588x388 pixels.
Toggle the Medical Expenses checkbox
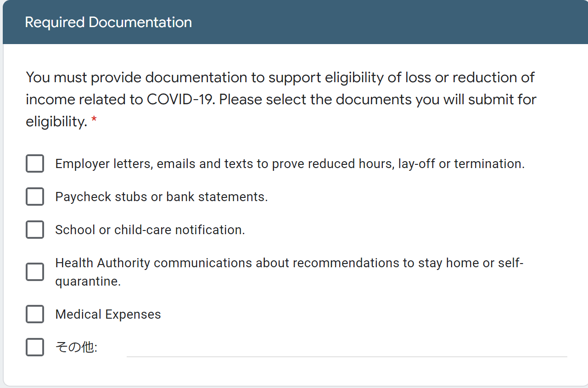coord(35,314)
